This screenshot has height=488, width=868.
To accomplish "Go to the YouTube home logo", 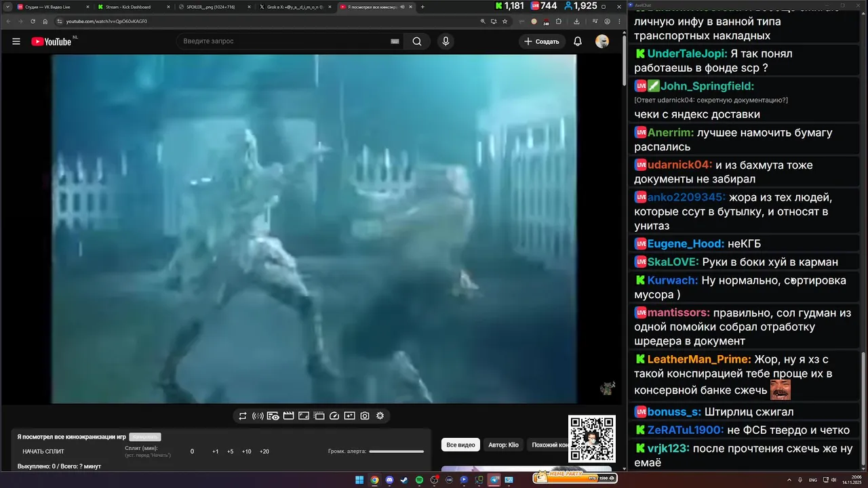I will point(51,41).
